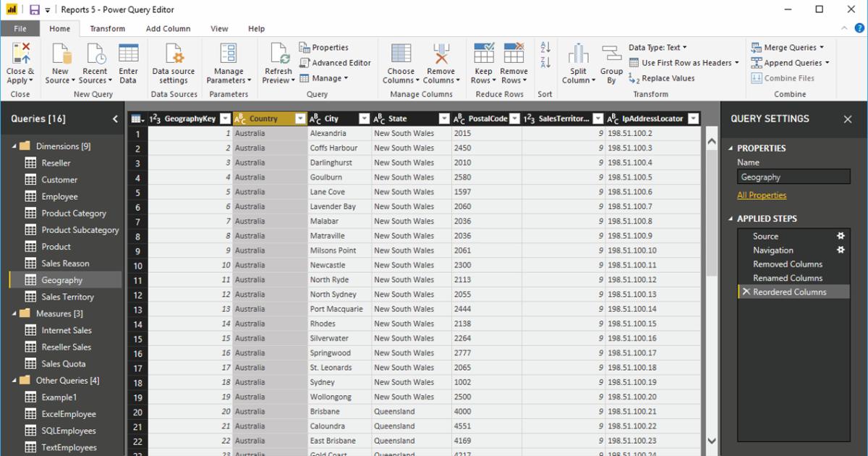This screenshot has height=456, width=868.
Task: Click Use First Row as Headers
Action: (684, 62)
